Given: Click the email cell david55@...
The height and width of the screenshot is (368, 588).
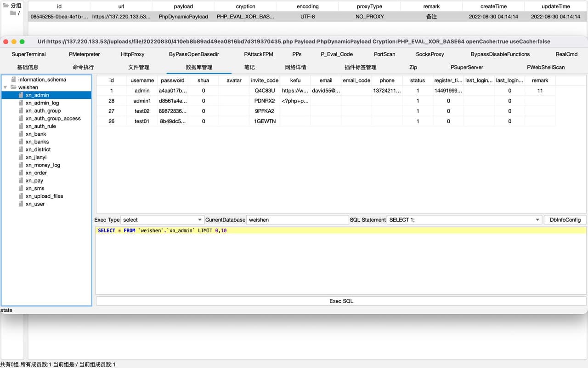Looking at the screenshot, I should 326,91.
